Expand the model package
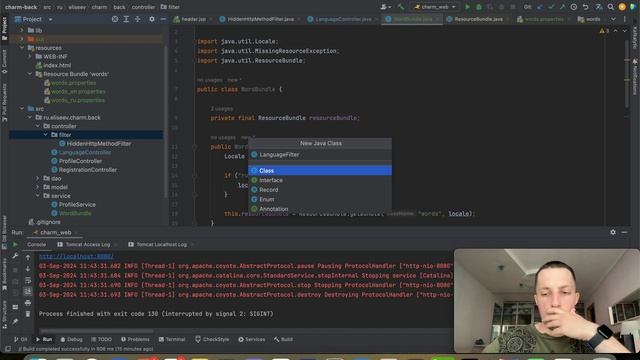This screenshot has width=640, height=360. (x=38, y=187)
